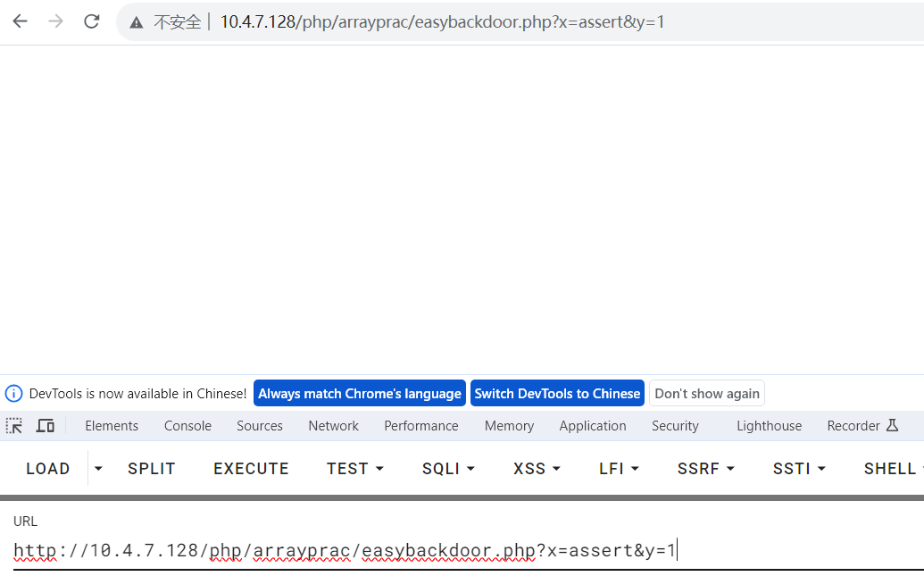Switch to the Network tab
Viewport: 924px width, 576px height.
click(x=334, y=426)
